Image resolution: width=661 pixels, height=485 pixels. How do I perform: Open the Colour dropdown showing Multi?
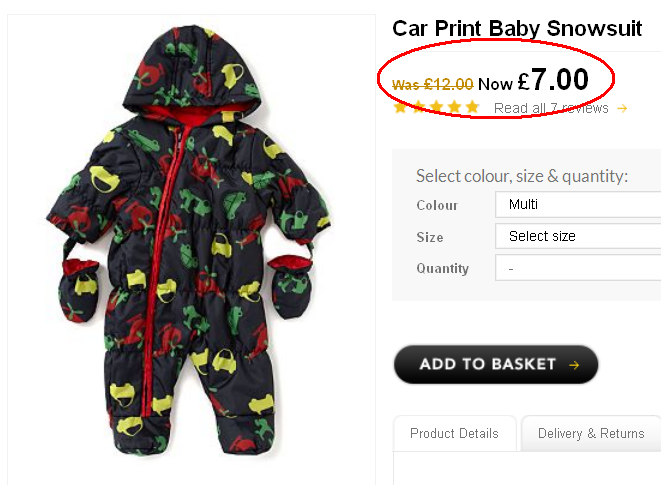(x=578, y=205)
